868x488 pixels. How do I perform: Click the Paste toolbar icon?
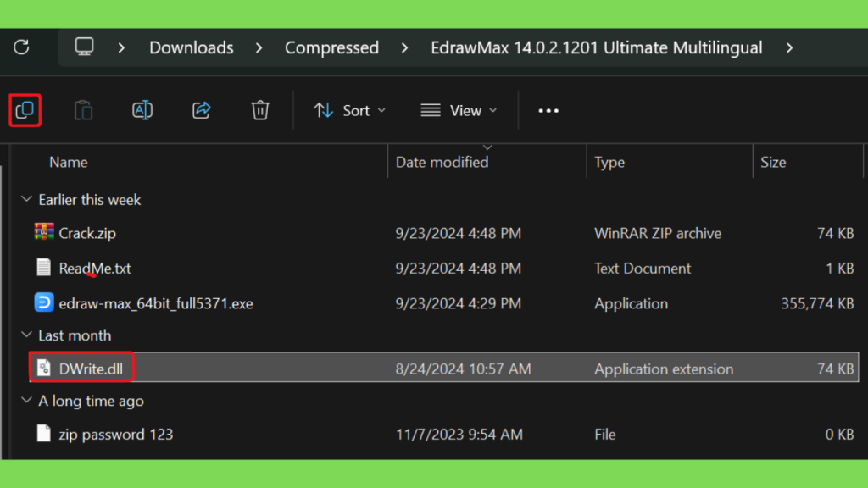coord(83,110)
